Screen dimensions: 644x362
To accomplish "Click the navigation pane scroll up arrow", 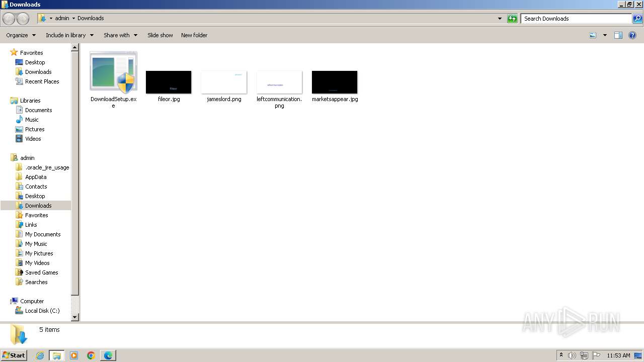I will (75, 48).
